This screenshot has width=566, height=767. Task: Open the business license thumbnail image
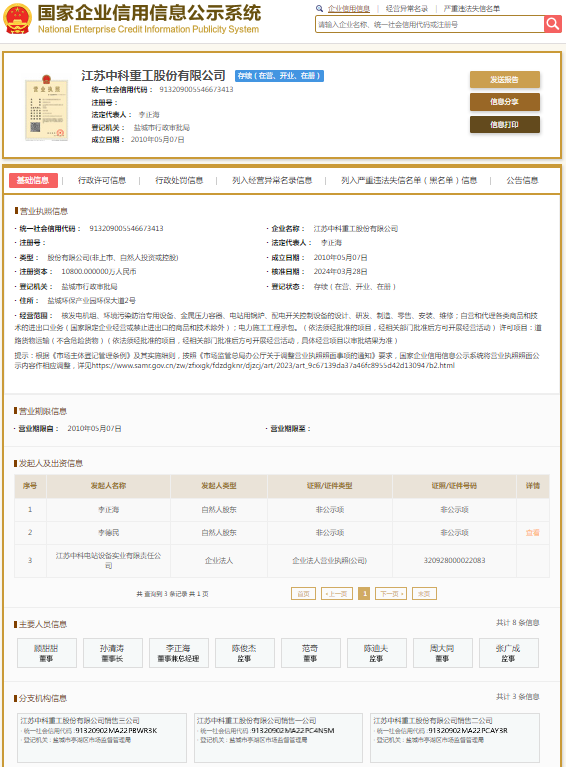coord(46,108)
